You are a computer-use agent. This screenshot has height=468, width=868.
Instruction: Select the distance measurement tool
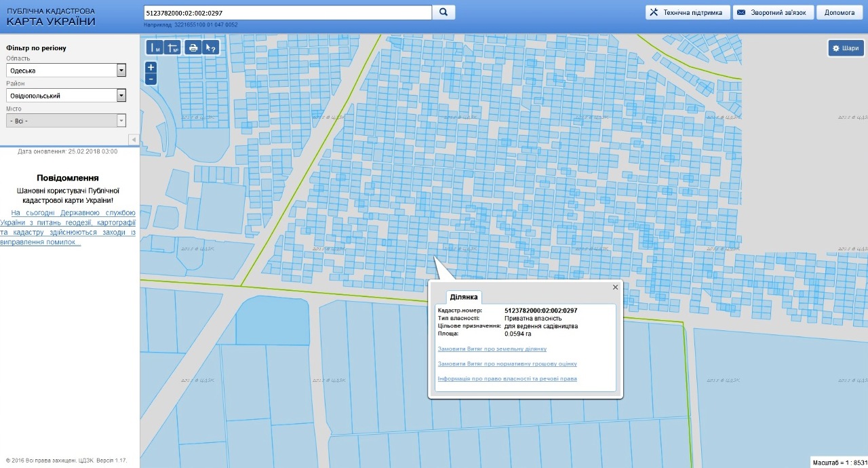pyautogui.click(x=155, y=47)
